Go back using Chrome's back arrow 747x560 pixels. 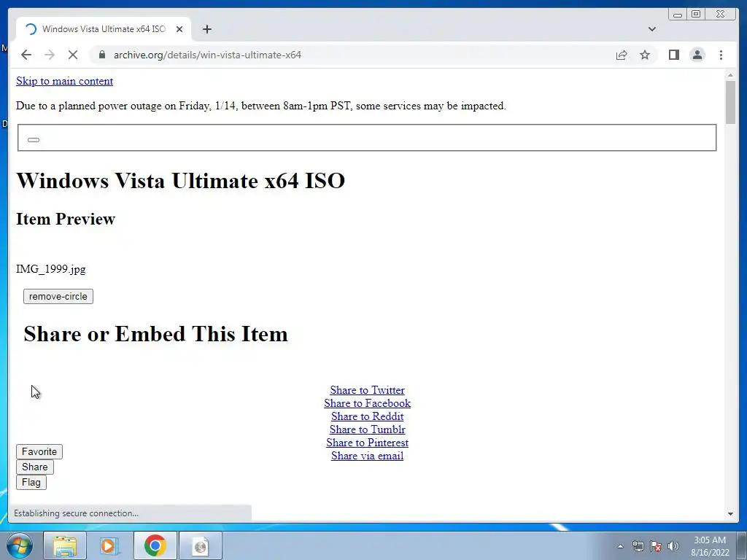click(26, 55)
